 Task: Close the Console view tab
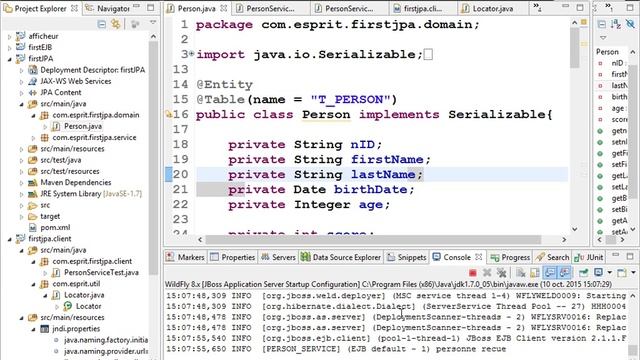(x=479, y=257)
